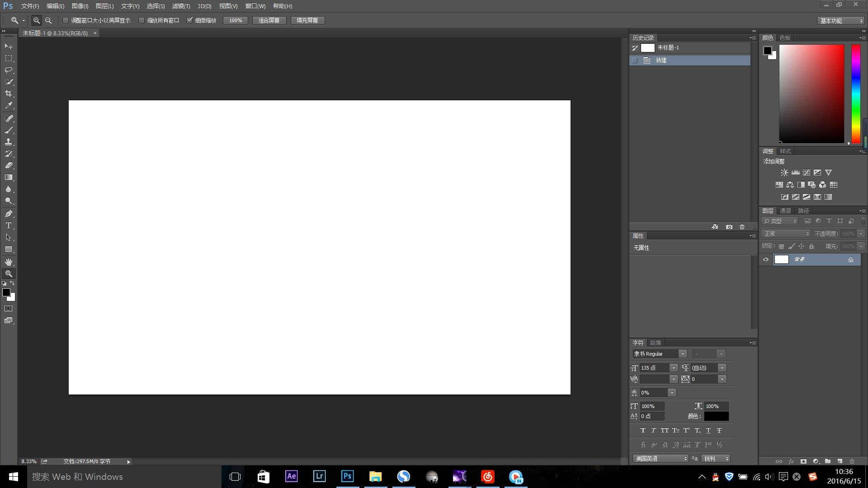
Task: Select the Pen tool
Action: click(x=9, y=214)
